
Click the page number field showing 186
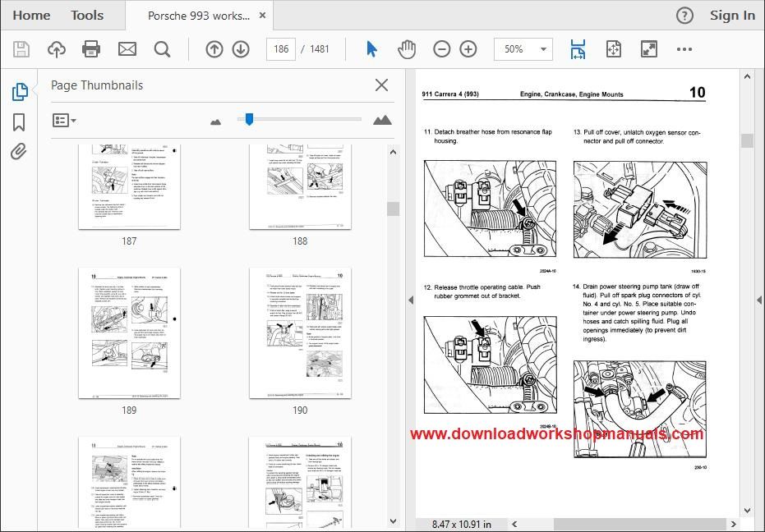(x=281, y=49)
